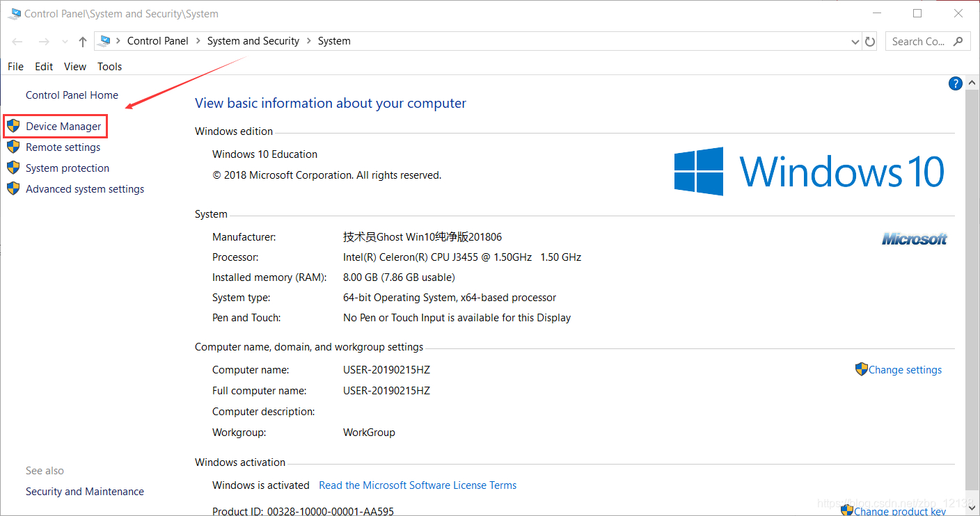Viewport: 980px width, 516px height.
Task: Click the shield icon next to System protection
Action: point(13,168)
